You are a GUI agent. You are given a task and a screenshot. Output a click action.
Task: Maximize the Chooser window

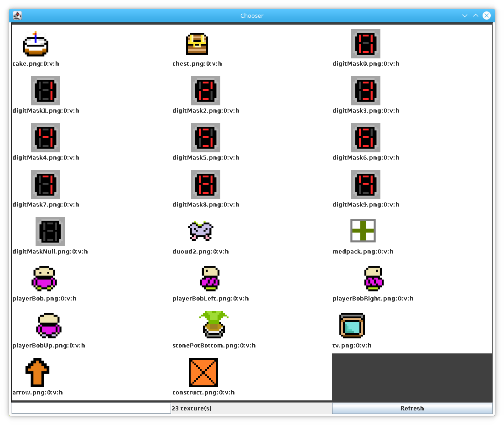[x=476, y=16]
